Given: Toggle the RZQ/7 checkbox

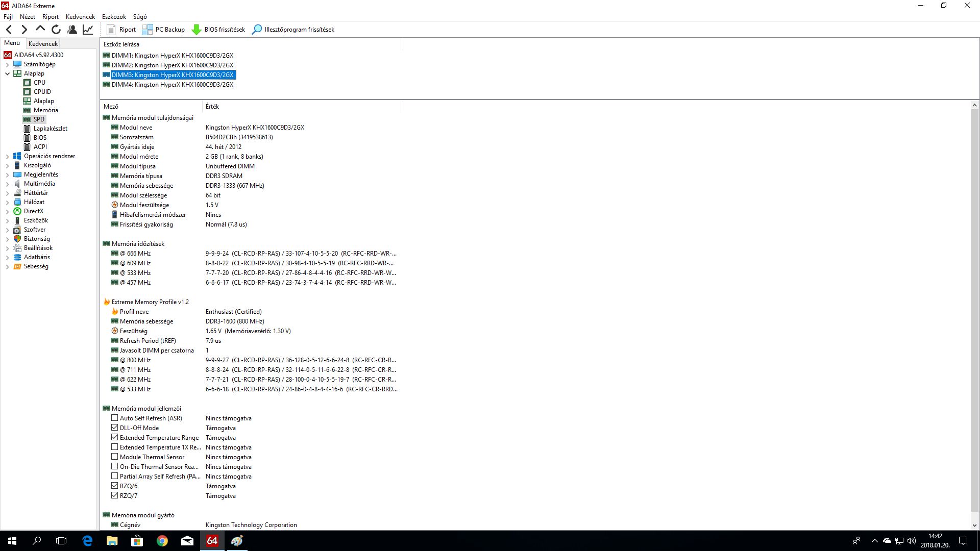Looking at the screenshot, I should (x=114, y=495).
